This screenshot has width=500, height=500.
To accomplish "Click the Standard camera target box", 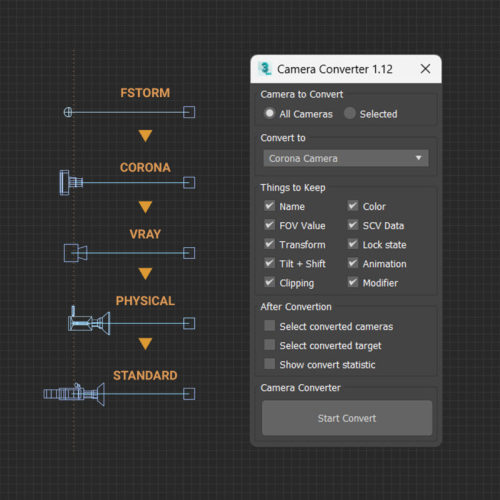I will tap(189, 394).
